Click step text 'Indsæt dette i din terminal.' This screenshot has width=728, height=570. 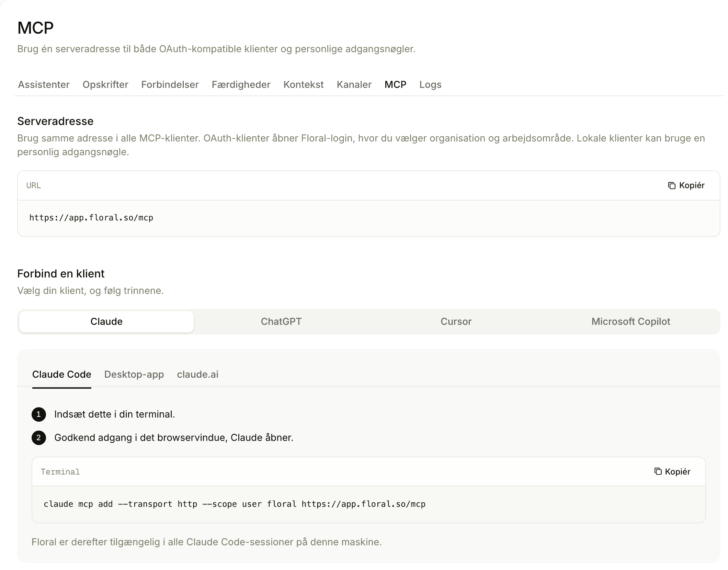115,414
